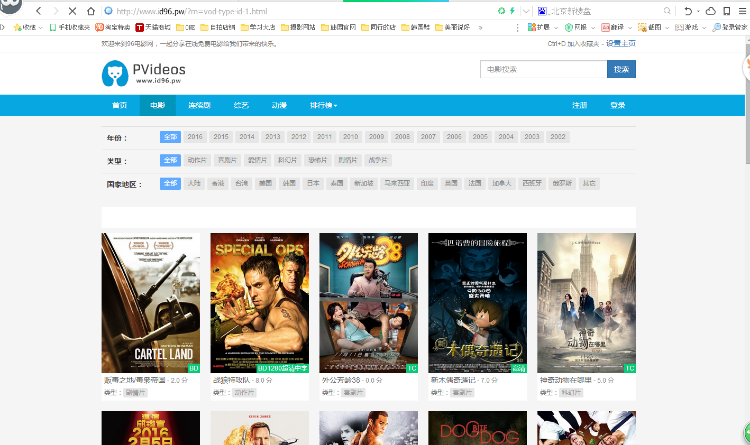Click the paw search engine icon
The image size is (750, 445).
[542, 11]
